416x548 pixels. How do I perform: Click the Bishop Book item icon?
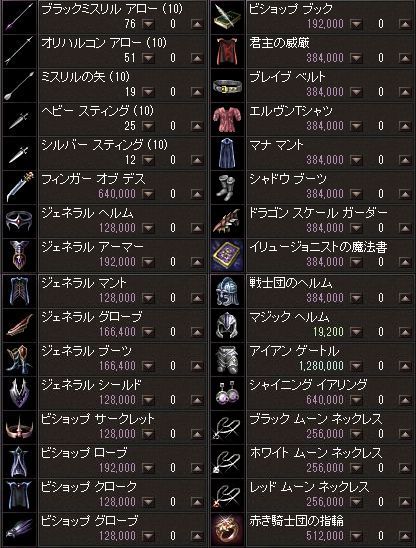click(227, 16)
